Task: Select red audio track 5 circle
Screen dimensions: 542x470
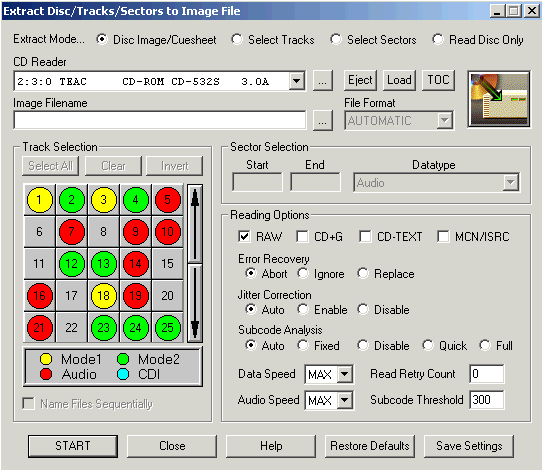Action: click(168, 200)
